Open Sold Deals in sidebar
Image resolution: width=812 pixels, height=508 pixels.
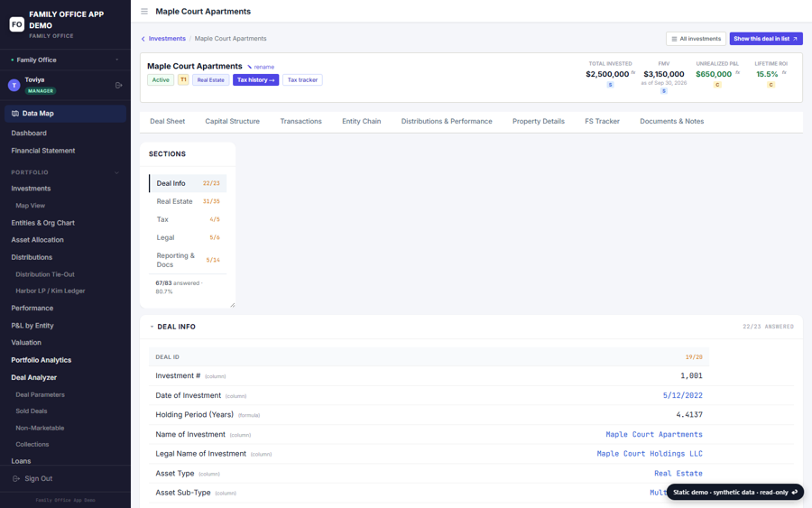[x=31, y=411]
